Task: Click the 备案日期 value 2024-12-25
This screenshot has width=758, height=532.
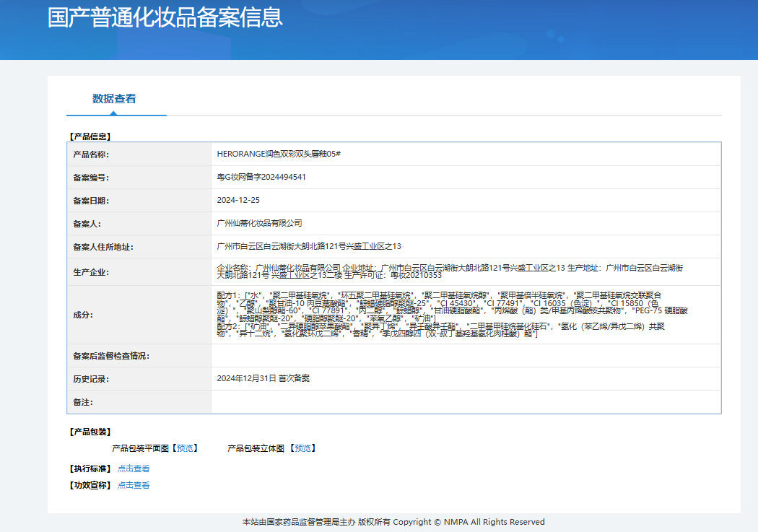Action: pyautogui.click(x=238, y=200)
